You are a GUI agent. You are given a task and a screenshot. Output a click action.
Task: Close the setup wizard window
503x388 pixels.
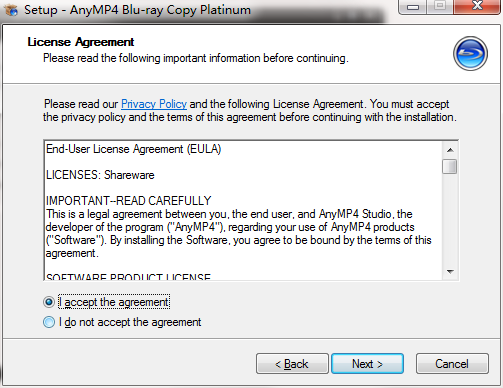pyautogui.click(x=477, y=7)
